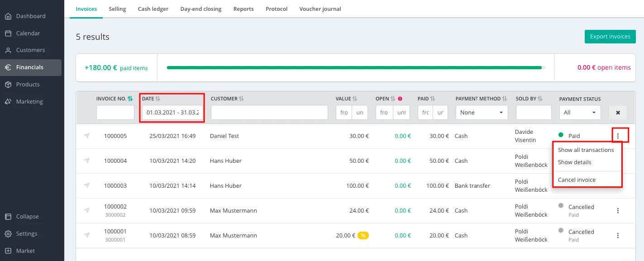The image size is (644, 261).
Task: Click the Export invoices button
Action: coord(610,37)
